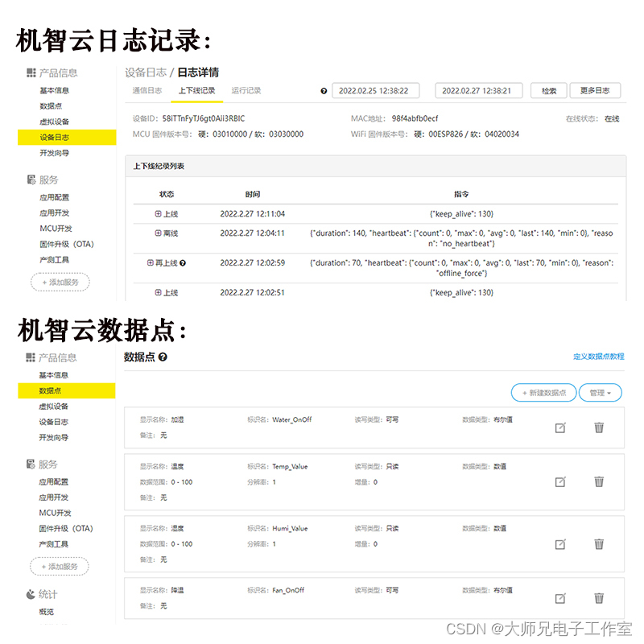Open 开发向导 in log page sidebar
644x644 pixels.
(x=54, y=153)
